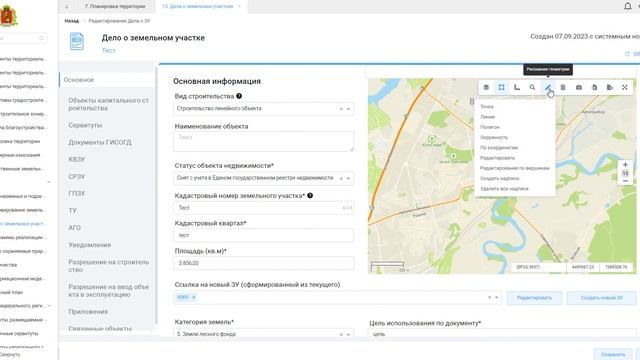Click the coat of arms logo
Image resolution: width=640 pixels, height=360 pixels.
[8, 16]
